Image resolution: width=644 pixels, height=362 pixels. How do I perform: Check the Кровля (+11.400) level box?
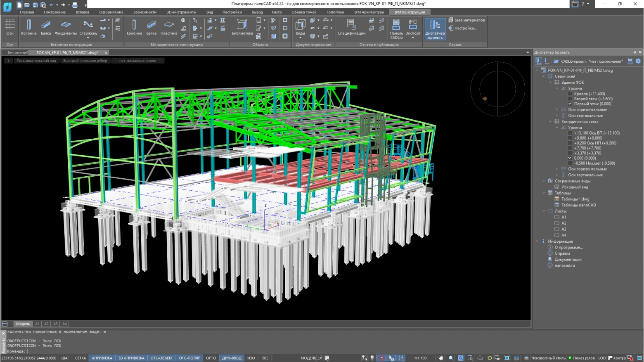[x=570, y=94]
